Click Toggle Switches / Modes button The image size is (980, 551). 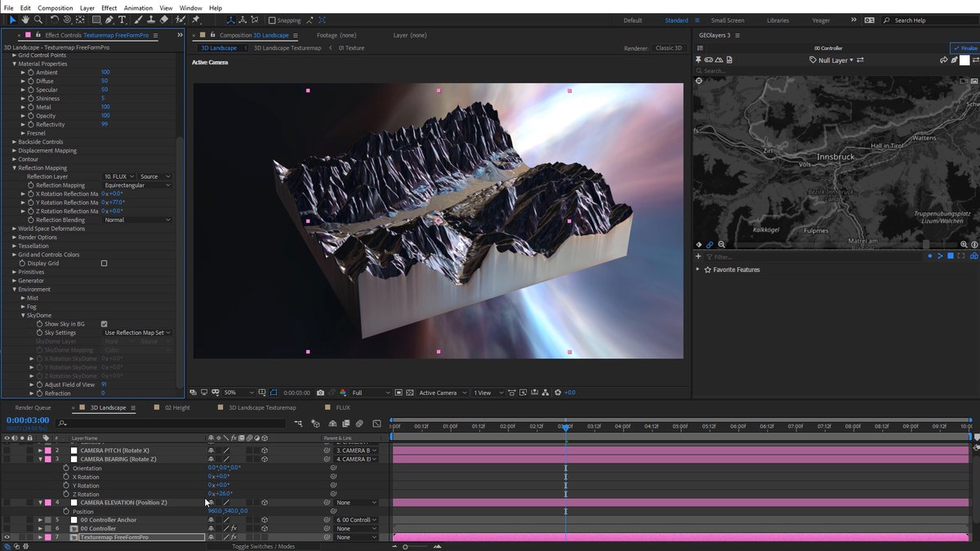click(263, 546)
